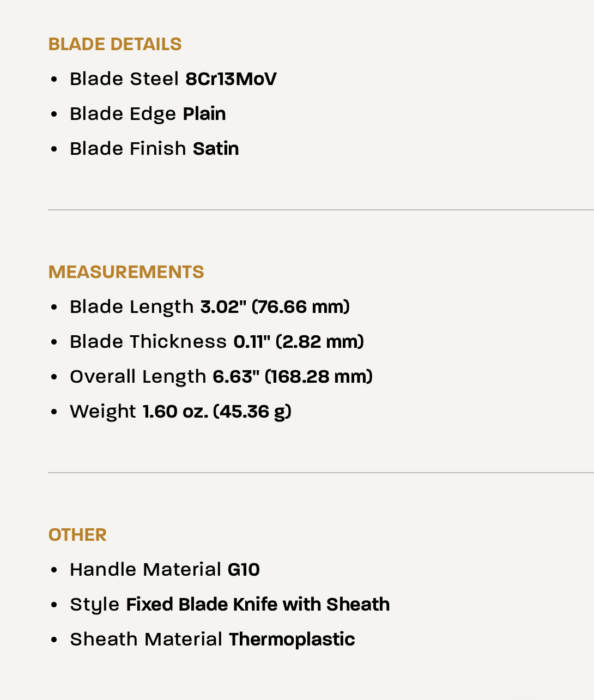Viewport: 594px width, 700px height.
Task: Click the overall length value 6.63" (168.28 mm)
Action: (292, 377)
